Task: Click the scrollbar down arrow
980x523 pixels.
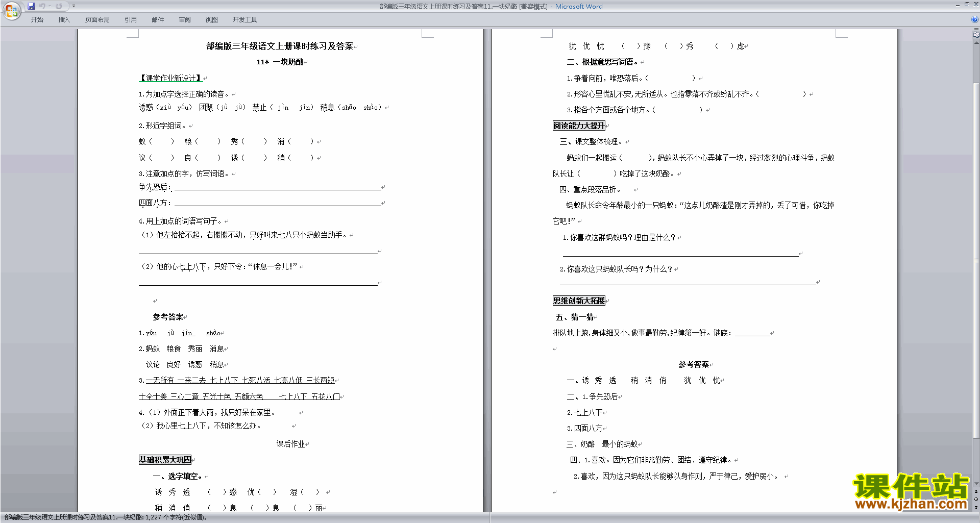Action: 976,484
